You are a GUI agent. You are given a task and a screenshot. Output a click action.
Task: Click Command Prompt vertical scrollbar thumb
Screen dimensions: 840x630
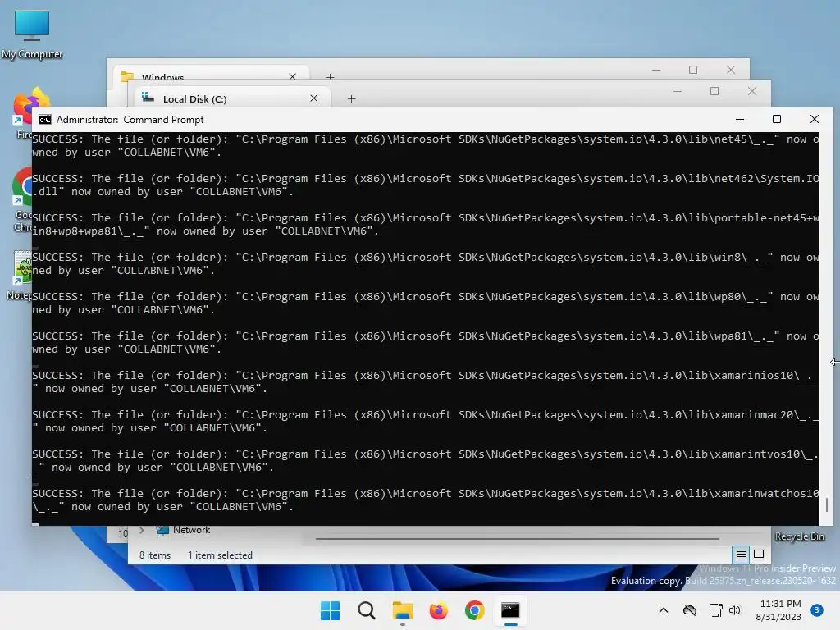[x=827, y=504]
